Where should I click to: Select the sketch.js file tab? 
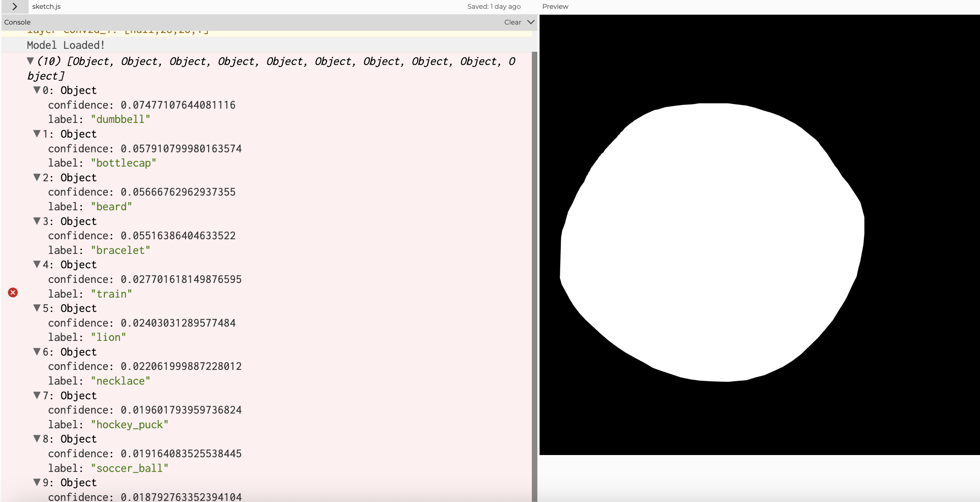click(x=46, y=7)
